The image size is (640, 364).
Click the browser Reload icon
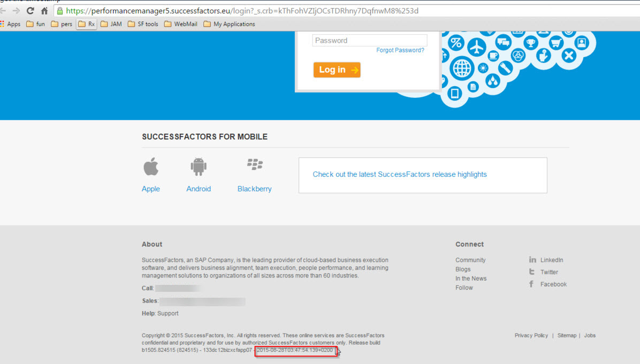[x=30, y=11]
